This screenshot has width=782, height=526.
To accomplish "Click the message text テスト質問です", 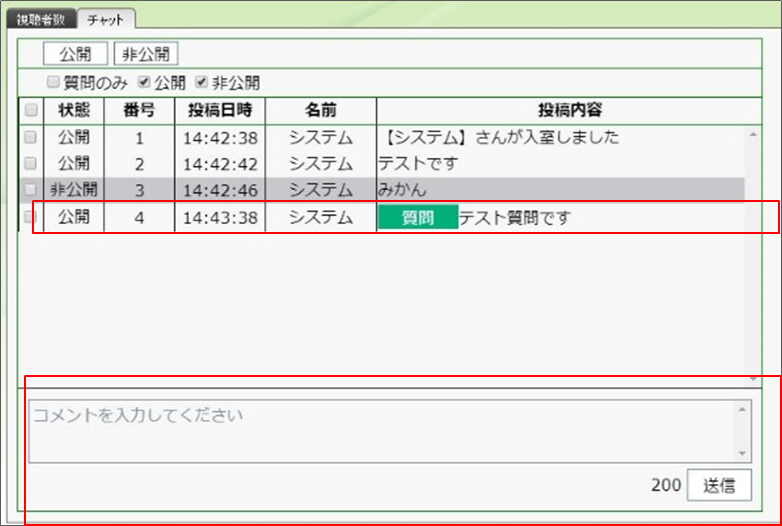I will click(514, 218).
